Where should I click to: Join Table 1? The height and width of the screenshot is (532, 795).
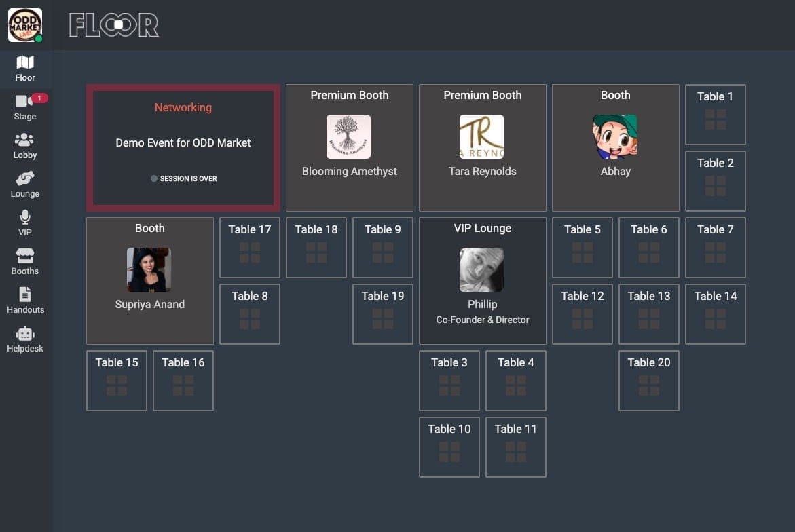pyautogui.click(x=715, y=115)
